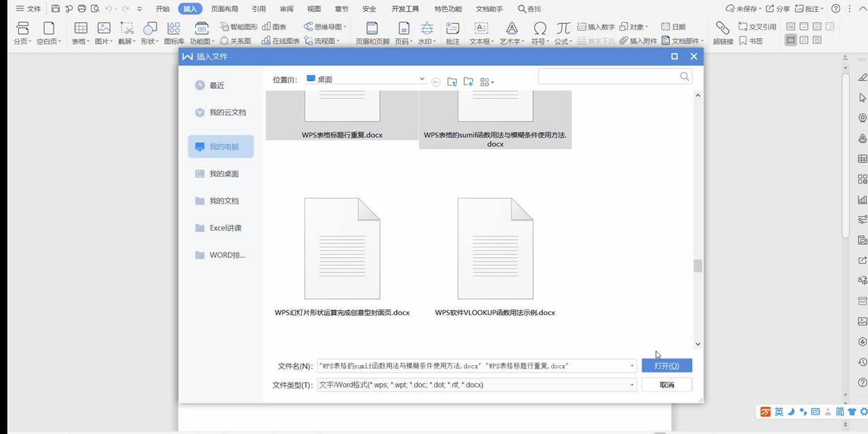
Task: Open the 思维导图 mind map dropdown
Action: pos(325,26)
